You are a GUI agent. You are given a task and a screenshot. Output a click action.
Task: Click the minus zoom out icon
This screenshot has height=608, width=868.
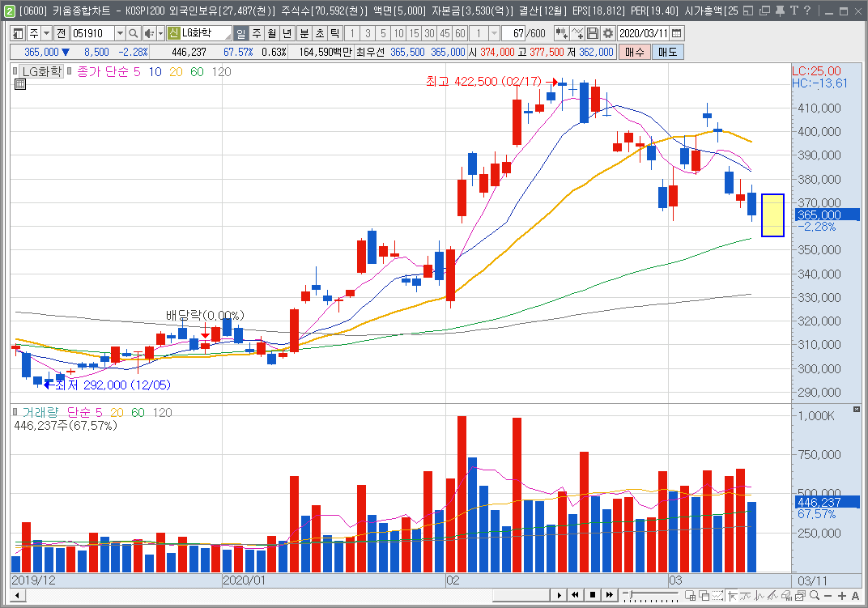click(x=828, y=596)
